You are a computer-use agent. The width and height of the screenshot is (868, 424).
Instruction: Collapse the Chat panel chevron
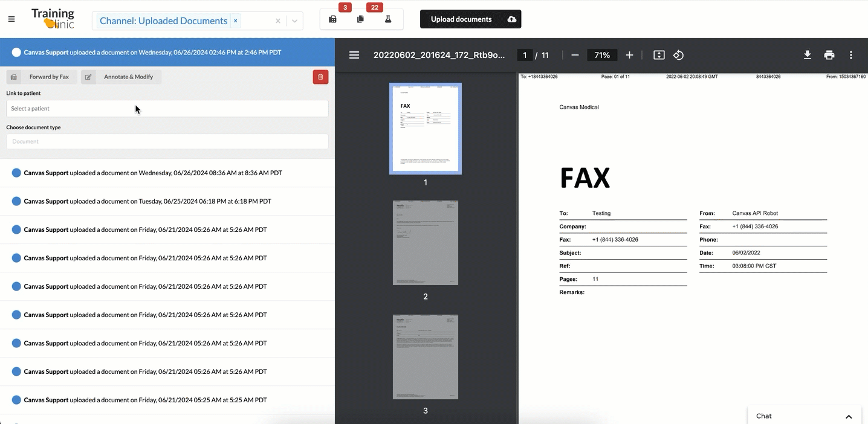click(x=849, y=416)
